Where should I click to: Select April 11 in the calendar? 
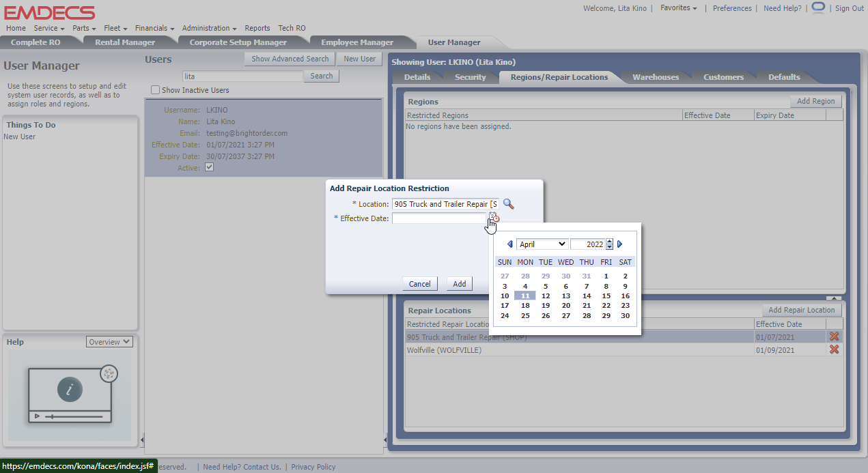pos(524,296)
